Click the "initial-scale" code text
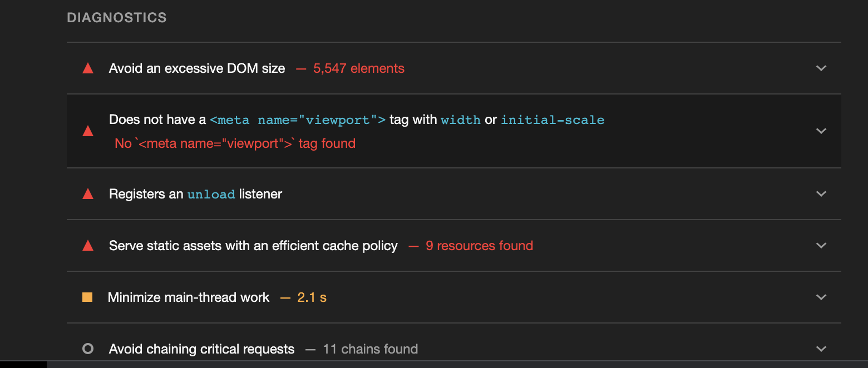This screenshot has height=368, width=868. click(x=553, y=120)
